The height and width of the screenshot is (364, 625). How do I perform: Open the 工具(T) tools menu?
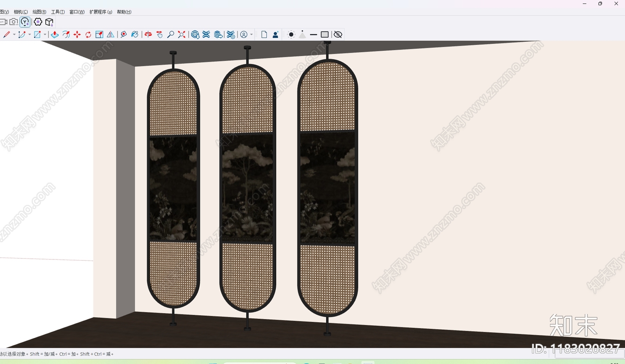pos(58,12)
